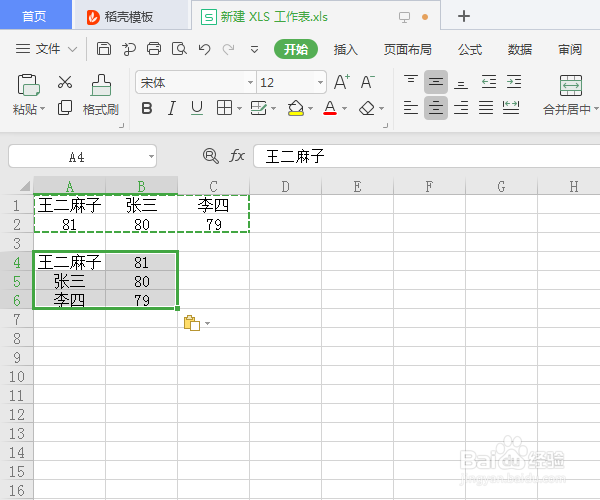Switch to the 数据 tab

(x=520, y=49)
